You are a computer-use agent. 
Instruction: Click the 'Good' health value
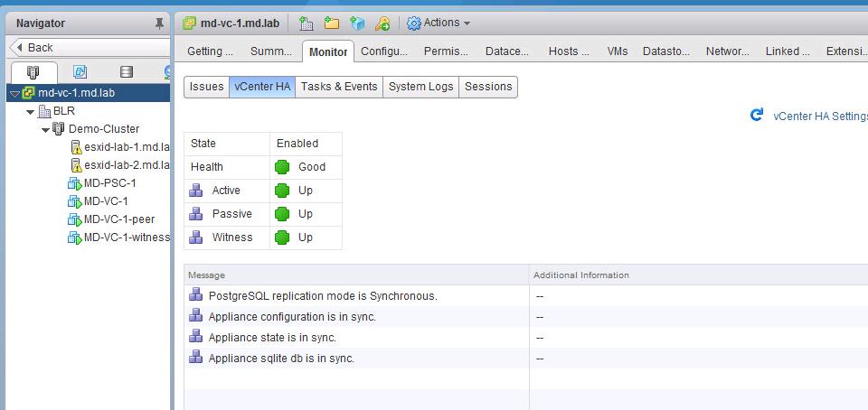[312, 167]
